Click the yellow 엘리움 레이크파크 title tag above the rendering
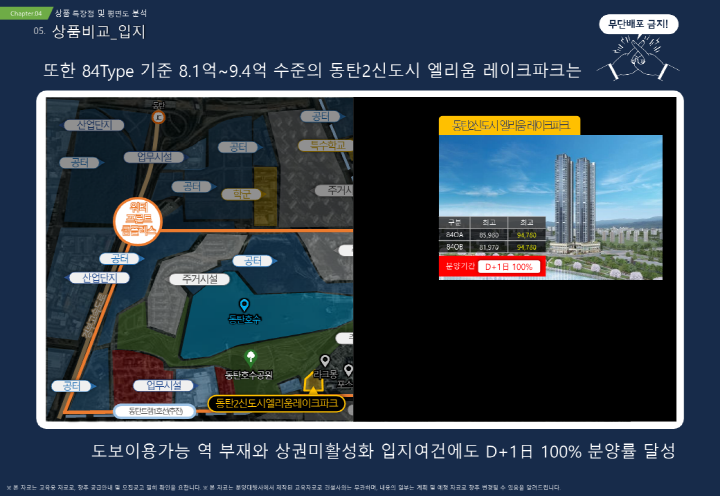 tap(510, 125)
